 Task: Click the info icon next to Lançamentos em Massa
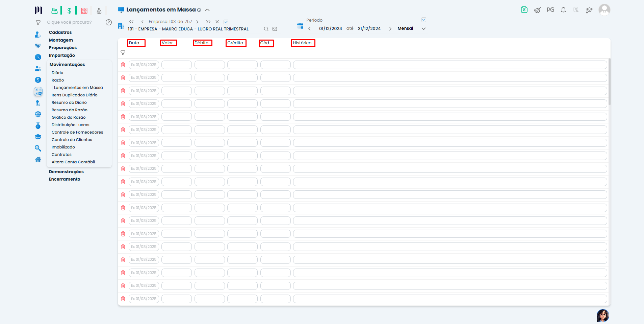pyautogui.click(x=199, y=10)
